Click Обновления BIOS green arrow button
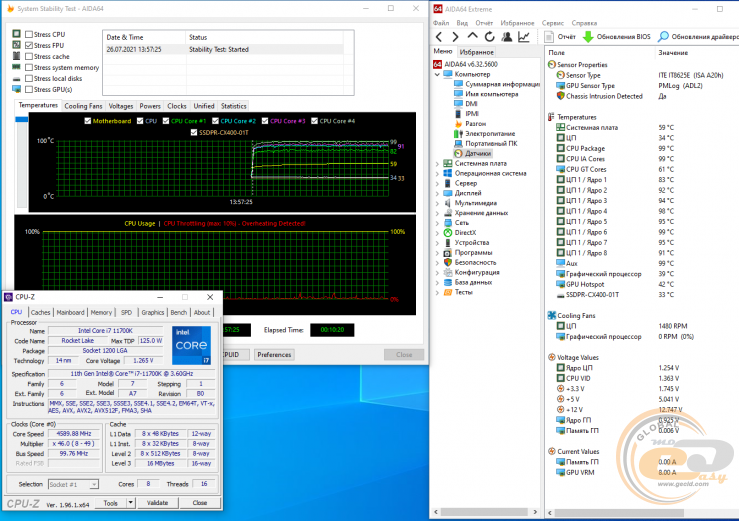Viewport: 739px width, 521px height. point(616,36)
